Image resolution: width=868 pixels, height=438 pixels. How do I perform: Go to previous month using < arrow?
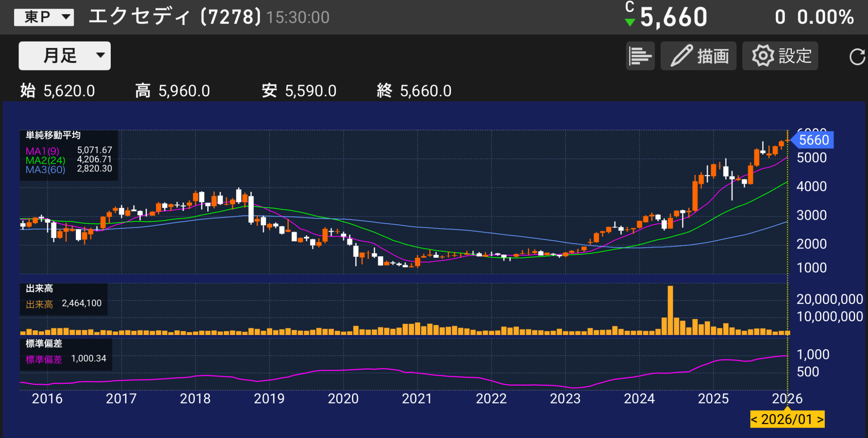(x=754, y=420)
